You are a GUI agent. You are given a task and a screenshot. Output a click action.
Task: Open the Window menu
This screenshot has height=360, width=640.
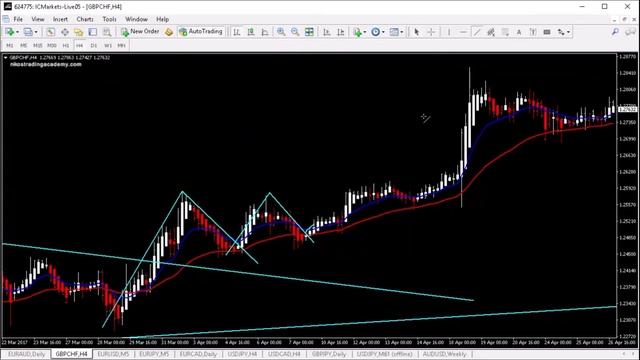click(136, 19)
